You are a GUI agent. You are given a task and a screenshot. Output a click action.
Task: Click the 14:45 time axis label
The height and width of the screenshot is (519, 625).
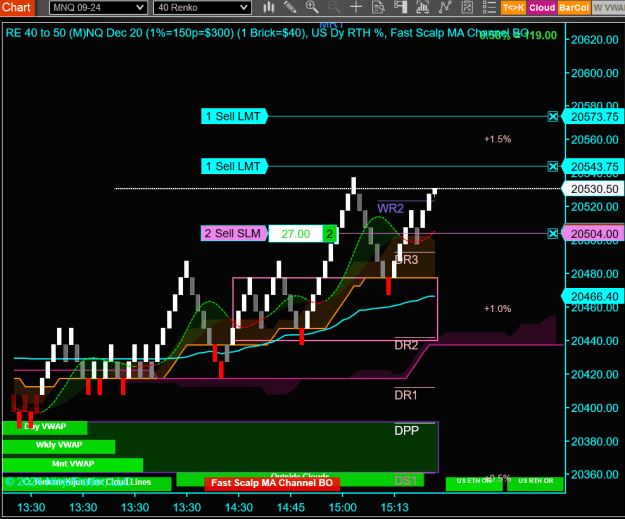tap(291, 507)
